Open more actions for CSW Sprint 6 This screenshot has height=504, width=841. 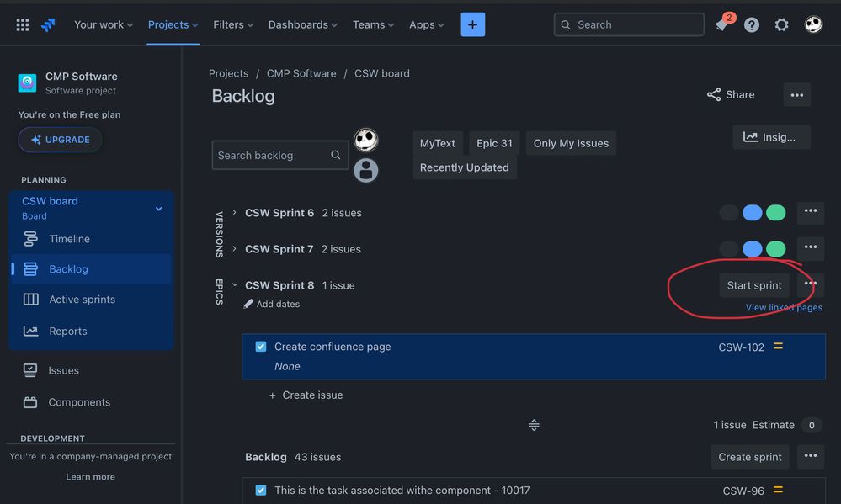(x=811, y=211)
